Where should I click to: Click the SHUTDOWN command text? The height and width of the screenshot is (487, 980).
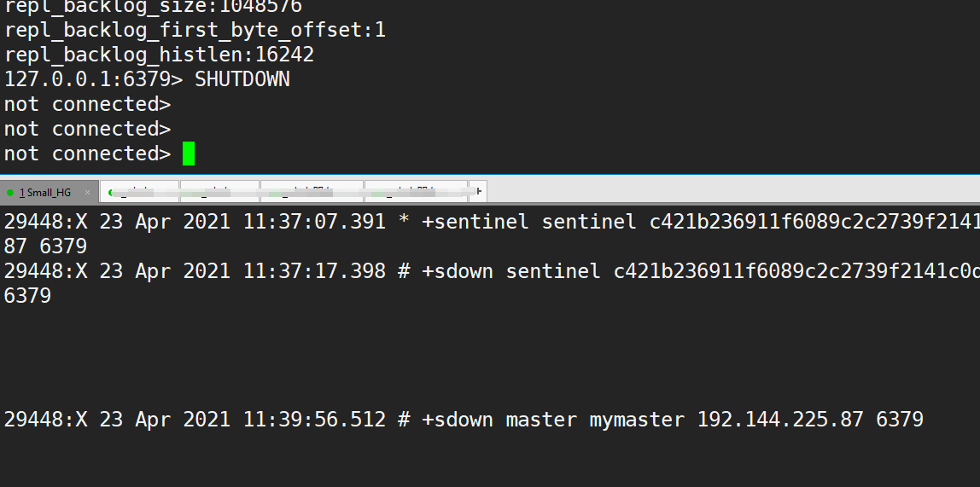click(242, 79)
